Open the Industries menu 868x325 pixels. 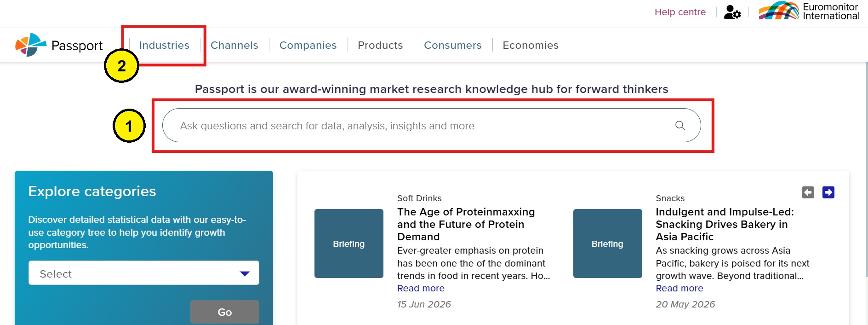pyautogui.click(x=164, y=45)
